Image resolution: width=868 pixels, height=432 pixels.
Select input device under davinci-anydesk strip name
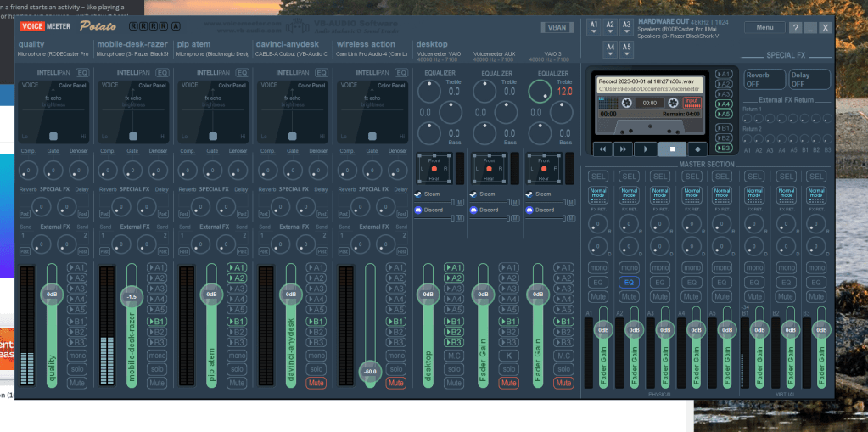tap(292, 54)
